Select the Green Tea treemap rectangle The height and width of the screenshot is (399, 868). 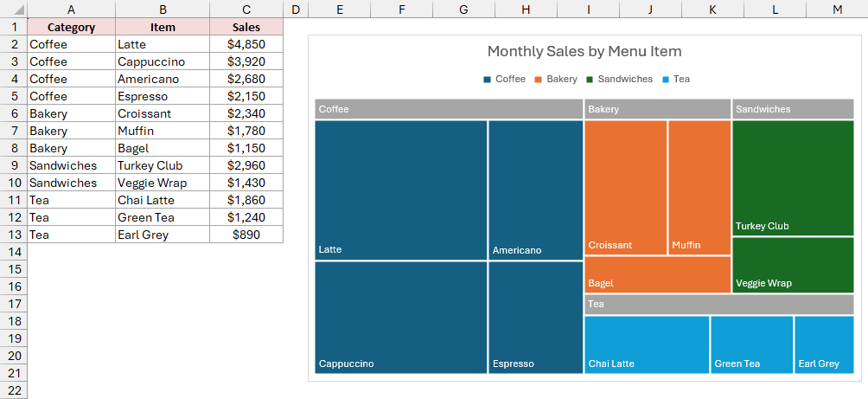pos(752,344)
